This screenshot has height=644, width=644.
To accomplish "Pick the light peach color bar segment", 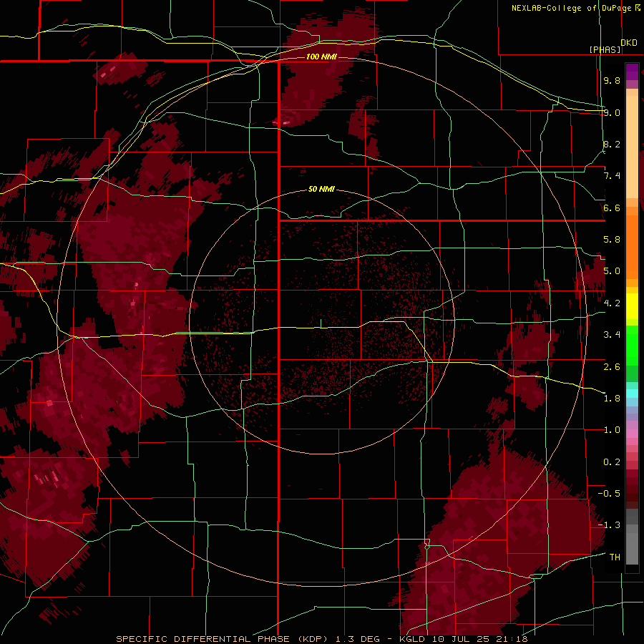I will [x=632, y=147].
